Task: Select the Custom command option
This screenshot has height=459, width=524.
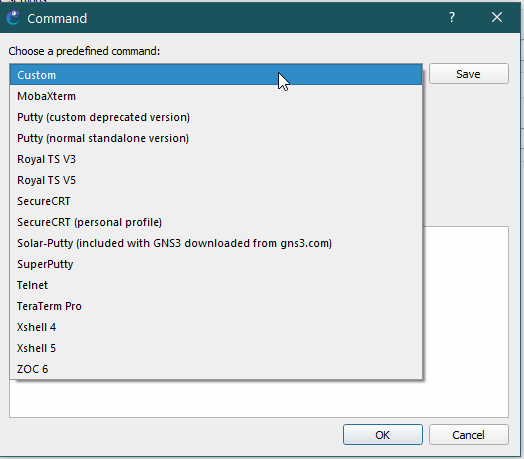Action: [216, 75]
